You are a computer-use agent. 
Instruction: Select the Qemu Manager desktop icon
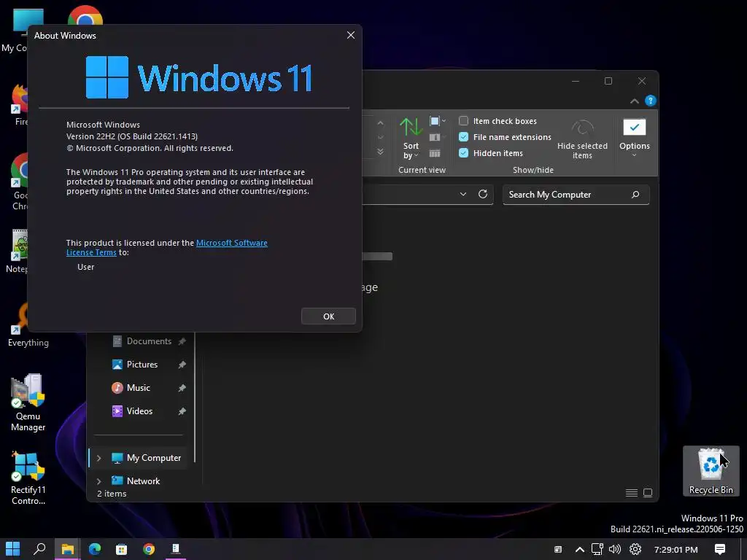pyautogui.click(x=28, y=402)
